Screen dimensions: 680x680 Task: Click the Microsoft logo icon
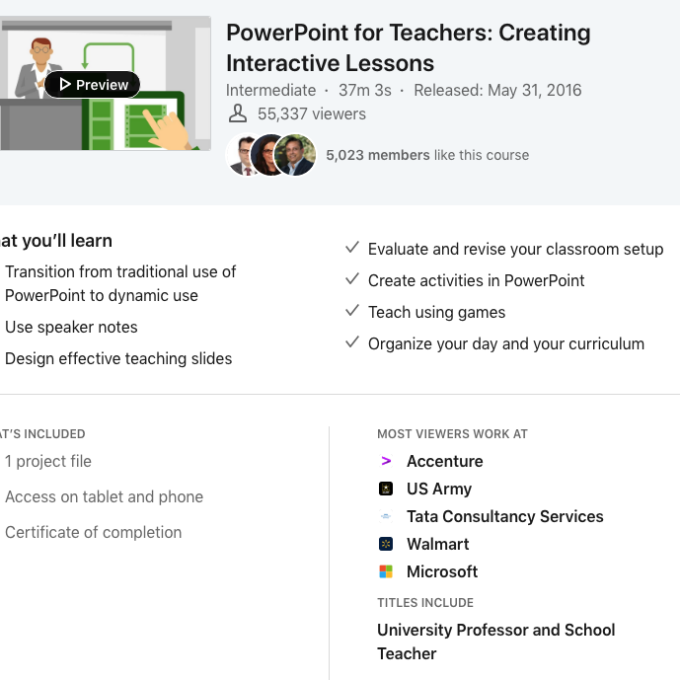(386, 572)
